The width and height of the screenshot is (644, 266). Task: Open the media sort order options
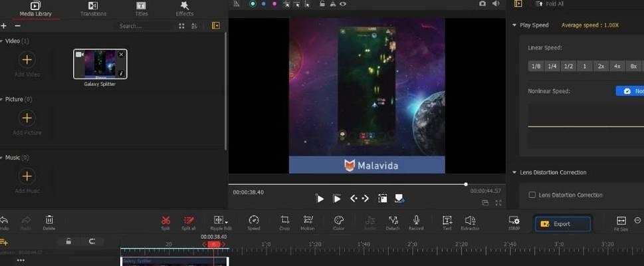tap(194, 26)
